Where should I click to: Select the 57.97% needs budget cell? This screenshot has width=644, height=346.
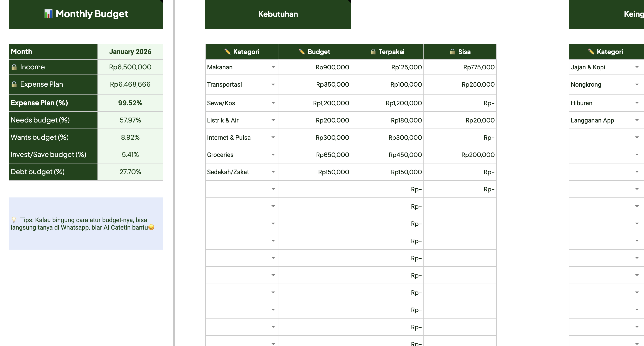tap(130, 120)
